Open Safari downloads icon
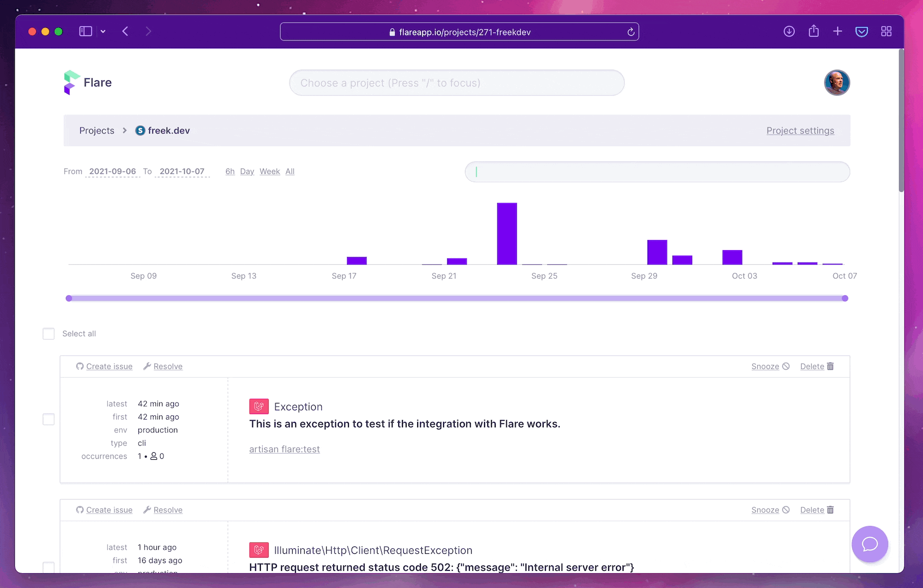The height and width of the screenshot is (588, 923). click(789, 31)
